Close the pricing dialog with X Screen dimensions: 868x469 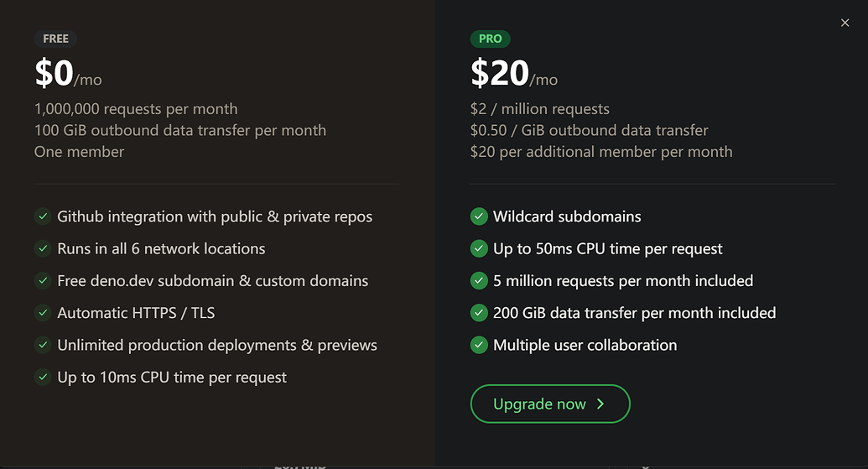[x=845, y=23]
